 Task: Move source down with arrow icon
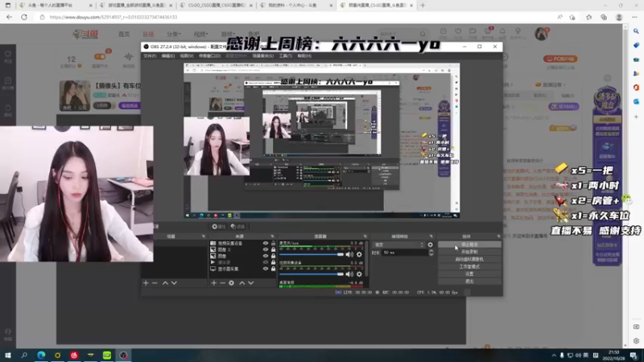(x=251, y=283)
